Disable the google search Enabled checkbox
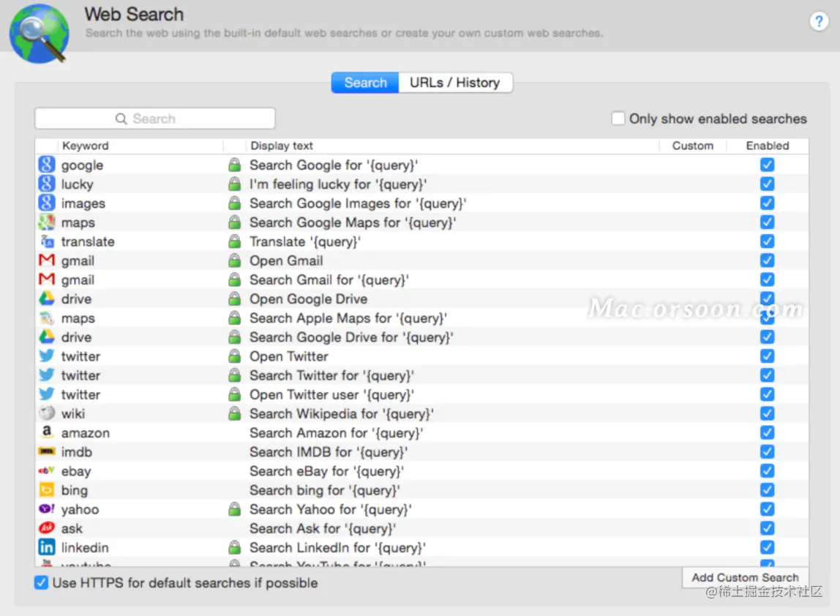 click(x=767, y=165)
